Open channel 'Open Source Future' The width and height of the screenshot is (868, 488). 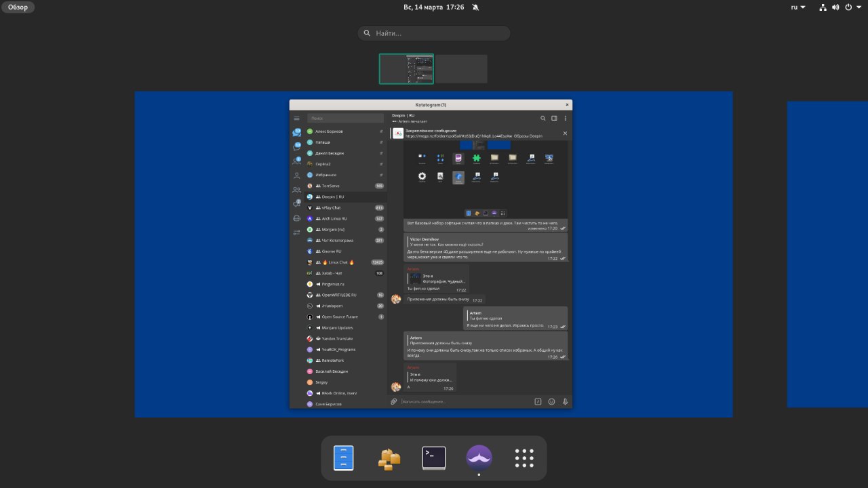pos(345,317)
